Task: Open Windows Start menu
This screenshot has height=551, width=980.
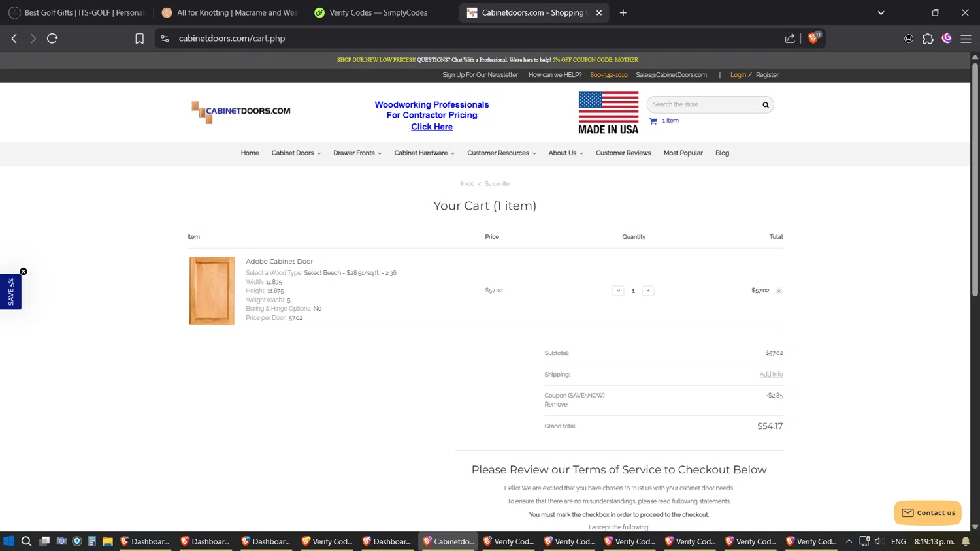Action: pyautogui.click(x=8, y=541)
